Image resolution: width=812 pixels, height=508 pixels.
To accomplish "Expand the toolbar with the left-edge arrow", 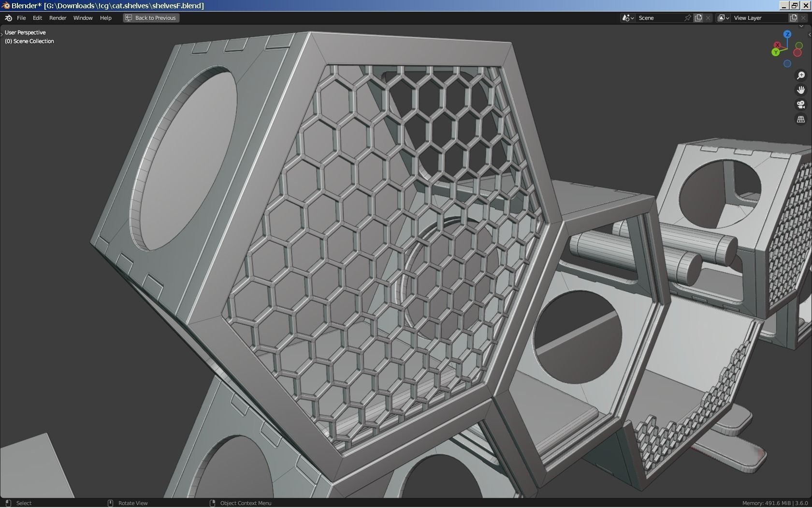I will pos(2,34).
